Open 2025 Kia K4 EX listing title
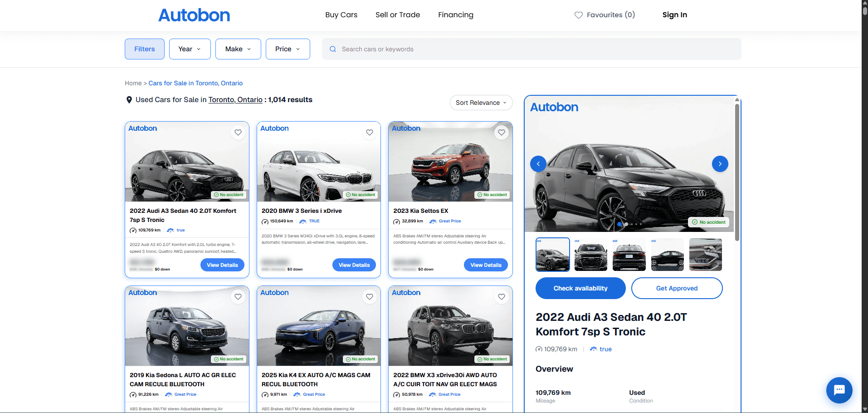Viewport: 868px width, 413px height. point(316,379)
